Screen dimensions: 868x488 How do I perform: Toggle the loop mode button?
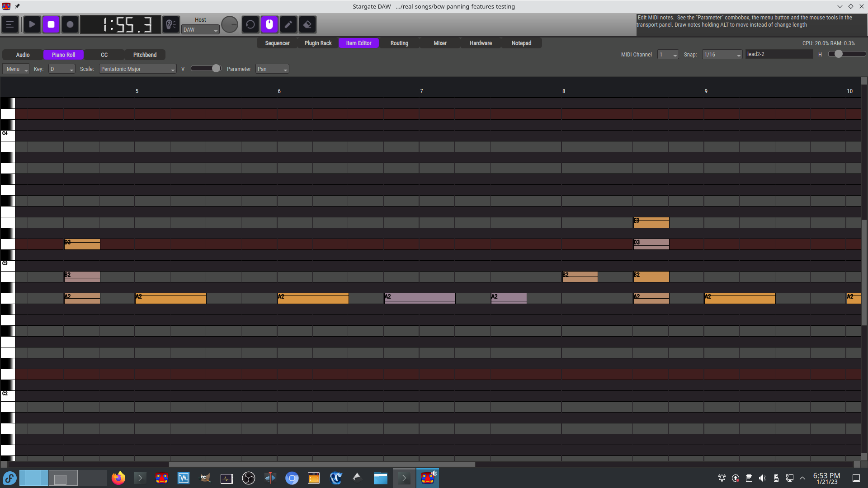coord(250,24)
